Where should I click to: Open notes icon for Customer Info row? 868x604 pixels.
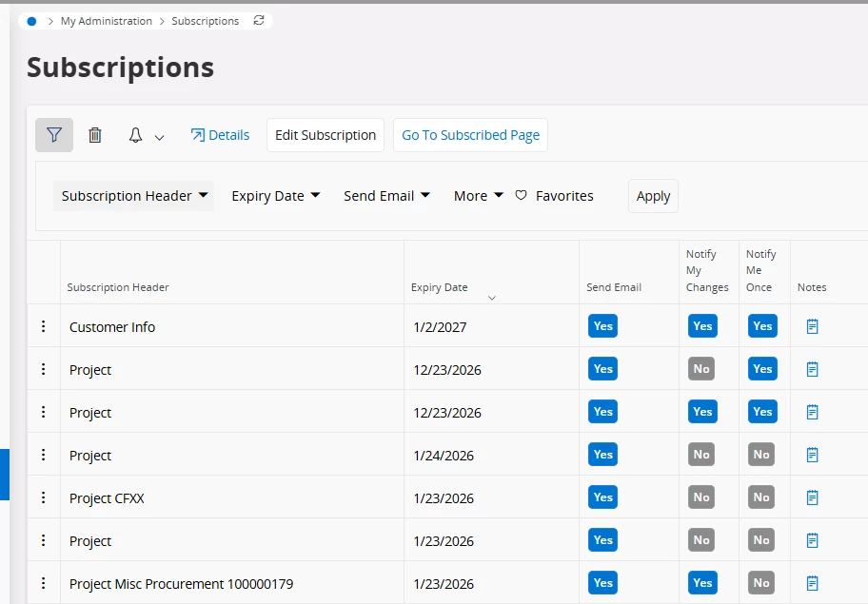812,326
